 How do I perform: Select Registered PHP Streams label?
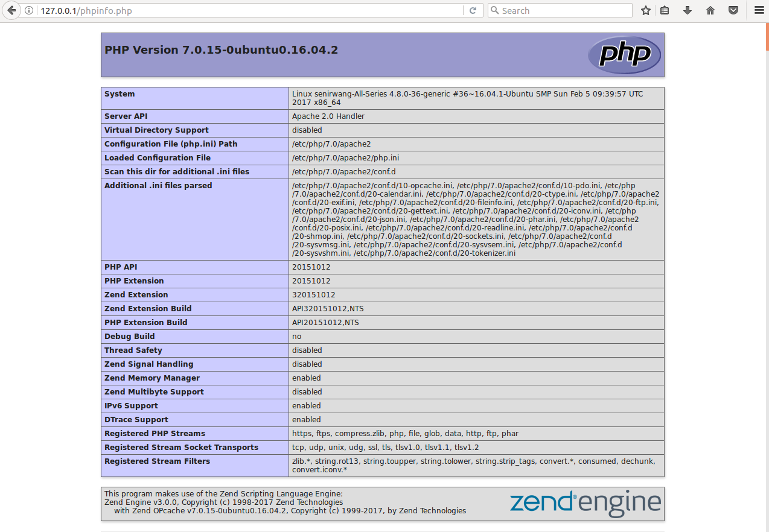pos(155,434)
